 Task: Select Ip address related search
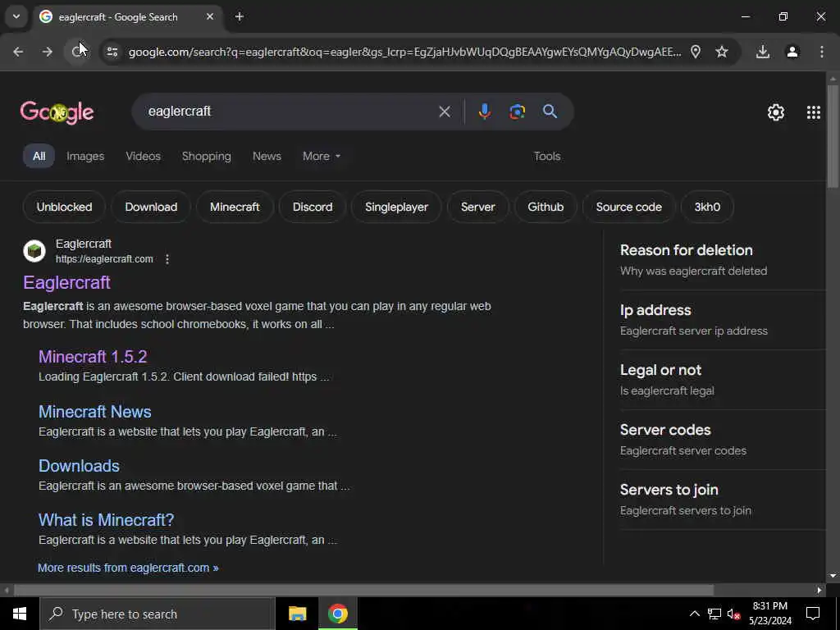(x=722, y=321)
